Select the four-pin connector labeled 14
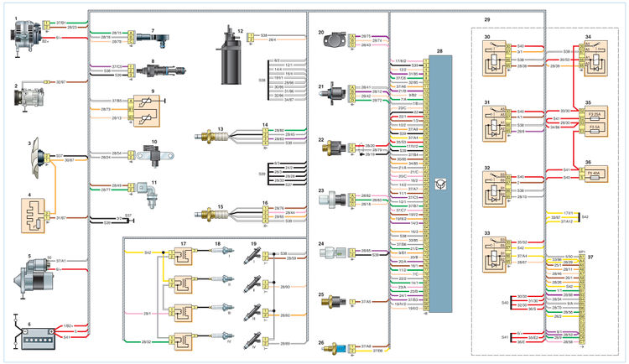 [x=265, y=137]
